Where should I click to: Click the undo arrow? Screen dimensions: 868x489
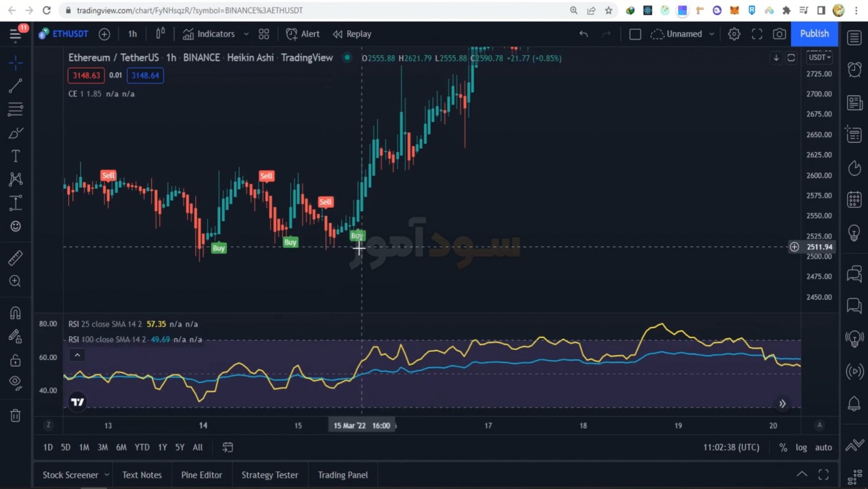583,34
